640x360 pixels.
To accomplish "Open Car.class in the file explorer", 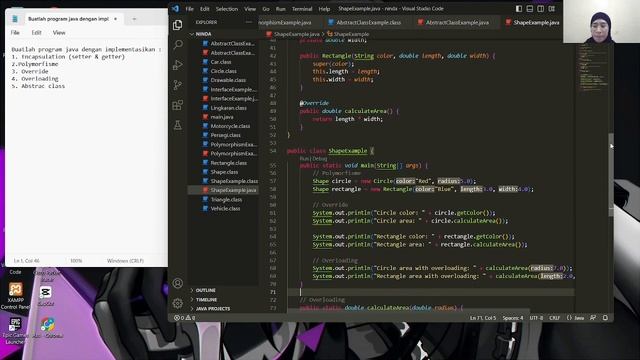I will tap(221, 62).
